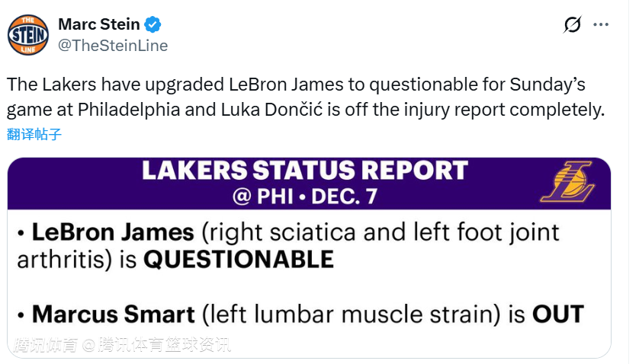Click The Stein Line profile avatar
This screenshot has width=639, height=364.
coord(28,35)
